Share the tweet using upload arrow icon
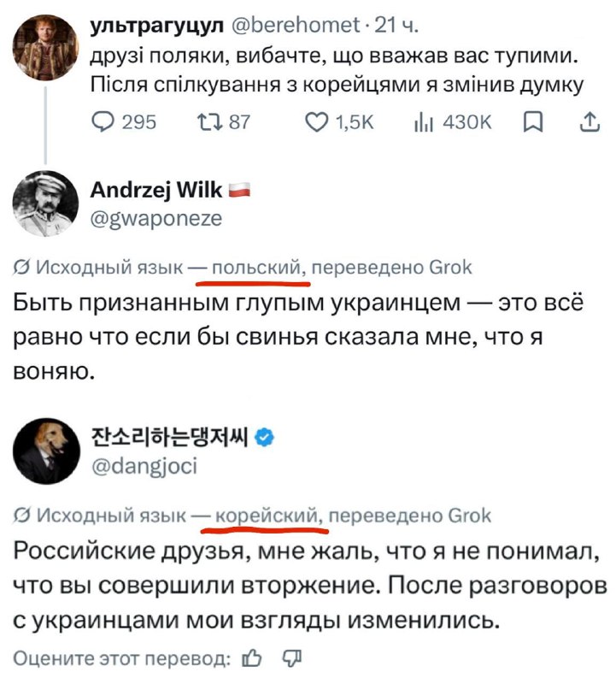616x684 pixels. (590, 121)
